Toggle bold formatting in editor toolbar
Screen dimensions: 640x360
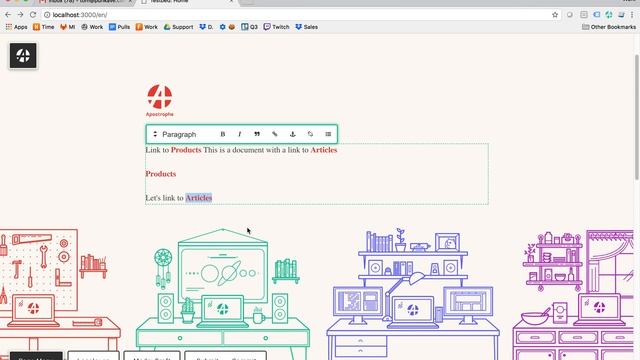(x=223, y=134)
